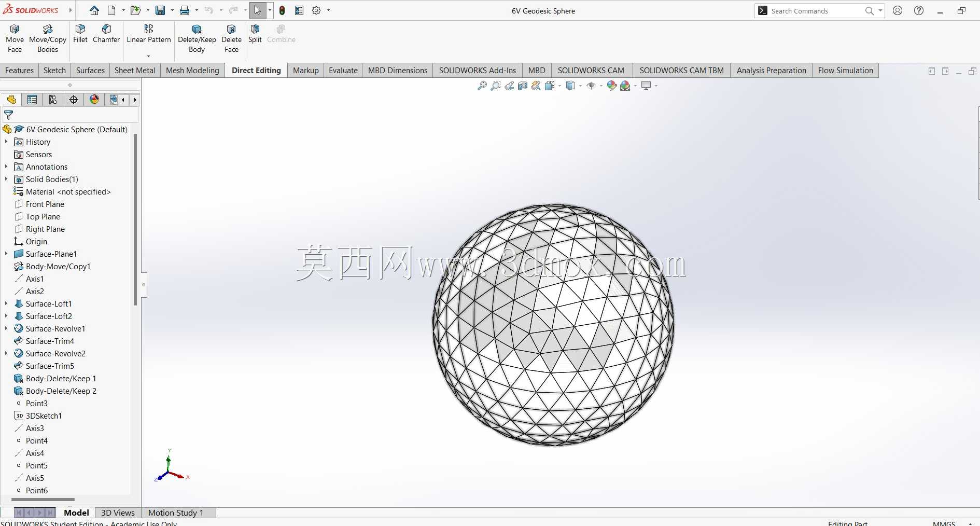Switch to the 3D Views tab
The image size is (980, 526).
[x=118, y=513]
